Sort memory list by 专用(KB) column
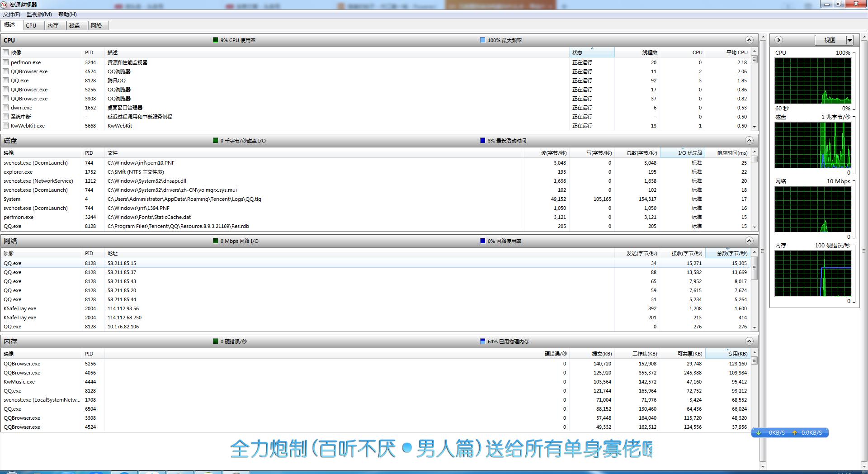Viewport: 868px width, 474px height. coord(728,354)
